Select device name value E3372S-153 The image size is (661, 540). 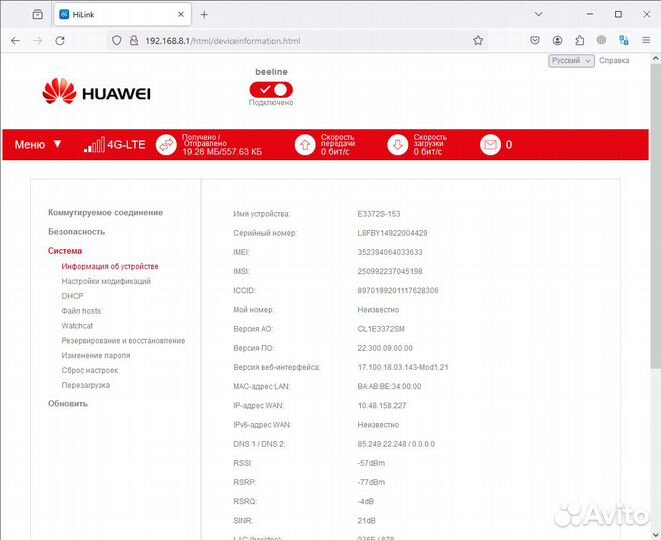point(379,214)
